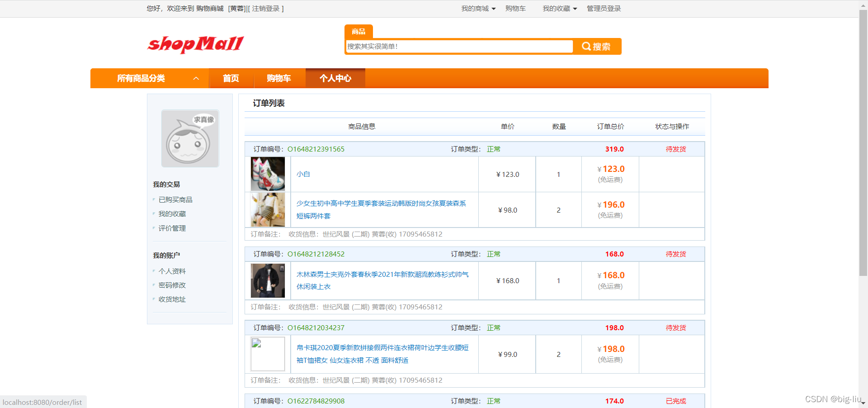Click the 订单总价 column header
The height and width of the screenshot is (408, 868).
(x=610, y=127)
